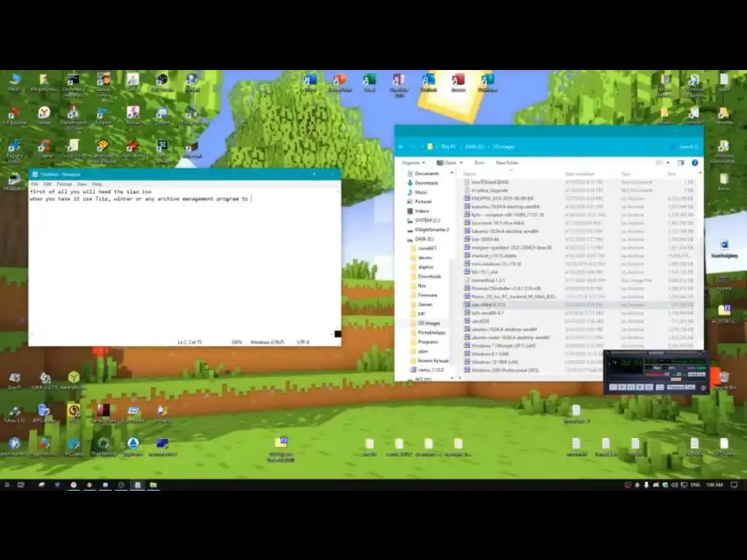The width and height of the screenshot is (747, 560).
Task: Open the taskbar notification center
Action: click(734, 485)
